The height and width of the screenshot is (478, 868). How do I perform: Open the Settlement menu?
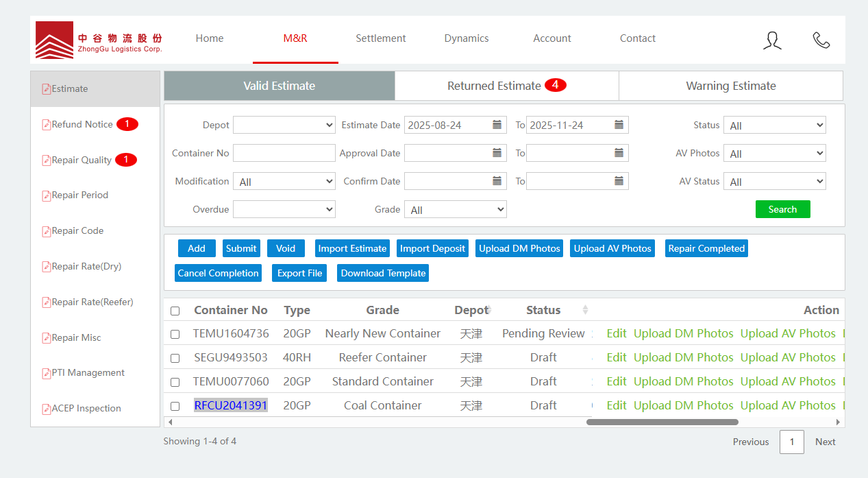(380, 38)
